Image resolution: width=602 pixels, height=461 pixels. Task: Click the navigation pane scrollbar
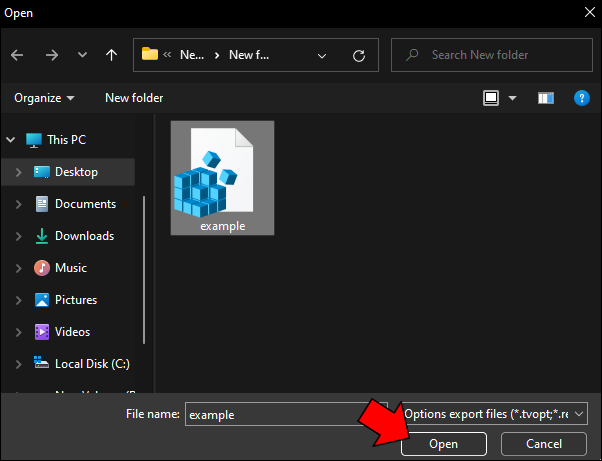coord(144,270)
